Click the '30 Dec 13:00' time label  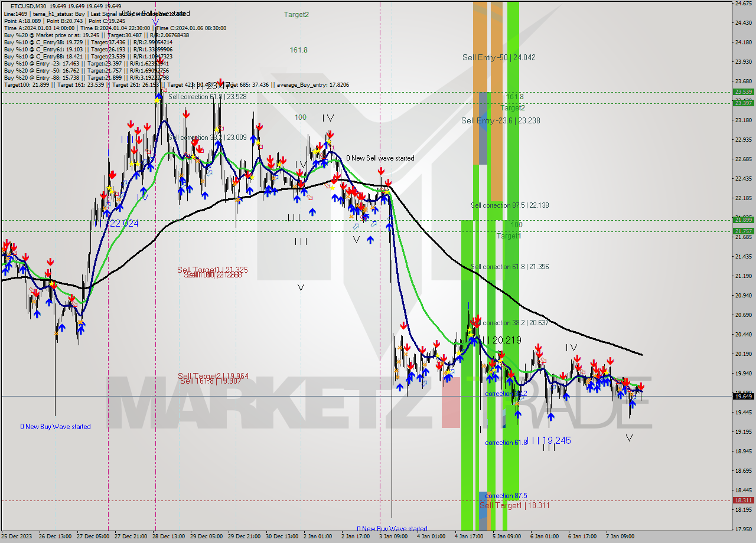[x=283, y=537]
